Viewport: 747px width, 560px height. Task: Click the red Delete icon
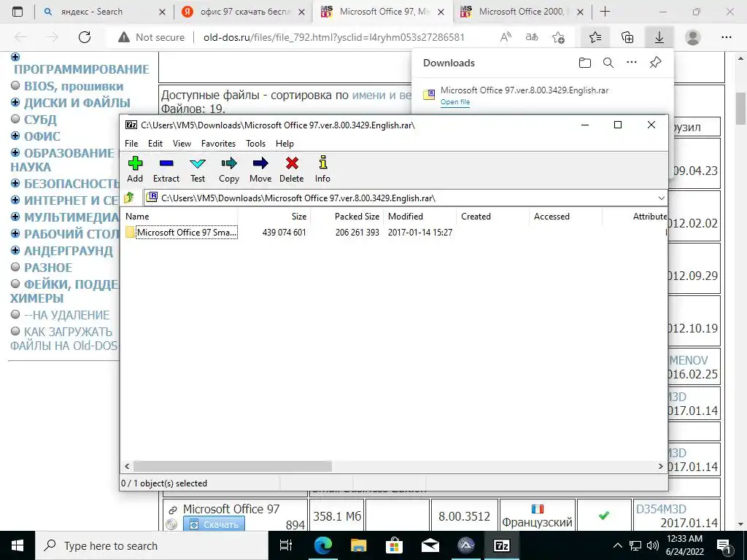(292, 169)
